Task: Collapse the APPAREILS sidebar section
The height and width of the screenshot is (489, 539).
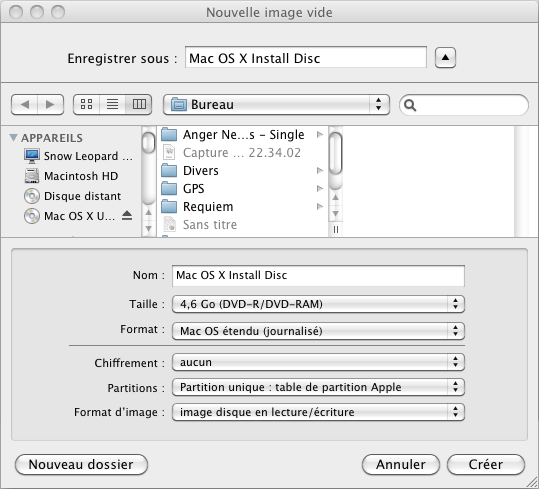Action: point(13,137)
